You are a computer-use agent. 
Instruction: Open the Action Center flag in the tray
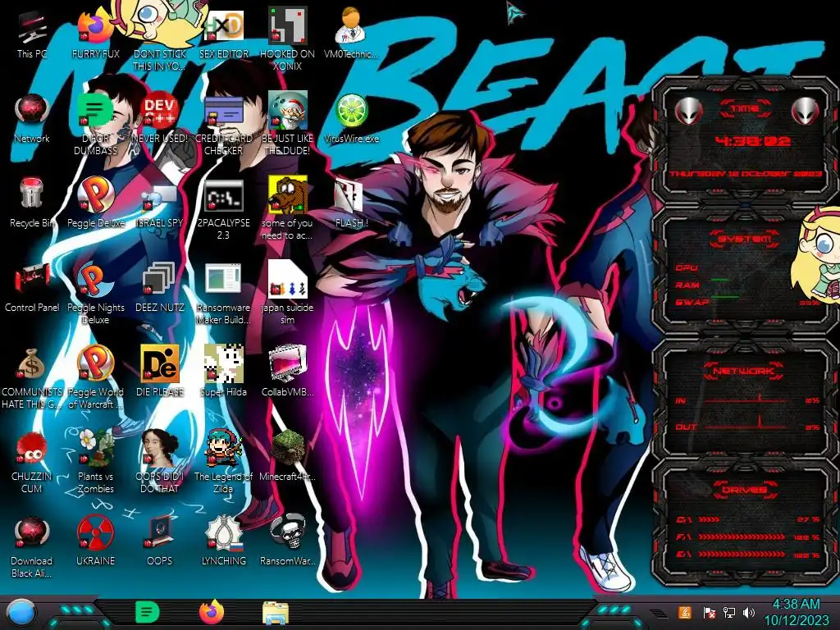coord(709,613)
